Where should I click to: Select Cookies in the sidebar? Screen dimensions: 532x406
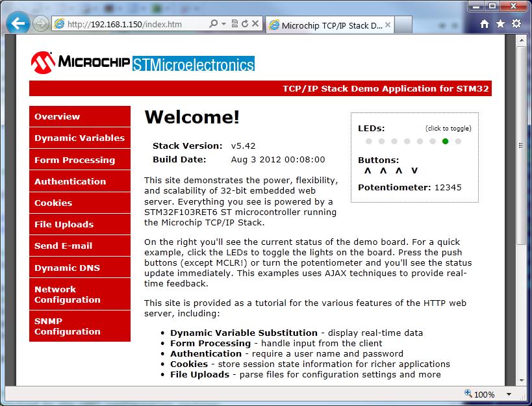tap(80, 203)
